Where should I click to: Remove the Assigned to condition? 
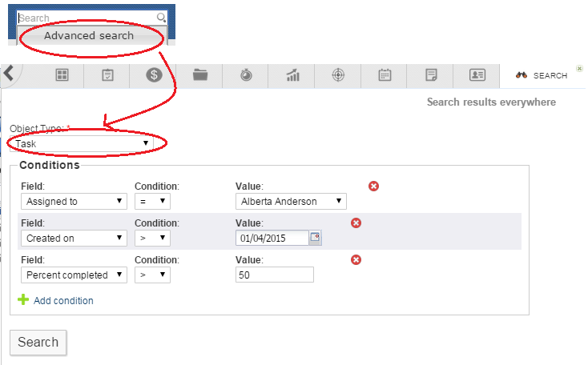pos(373,186)
